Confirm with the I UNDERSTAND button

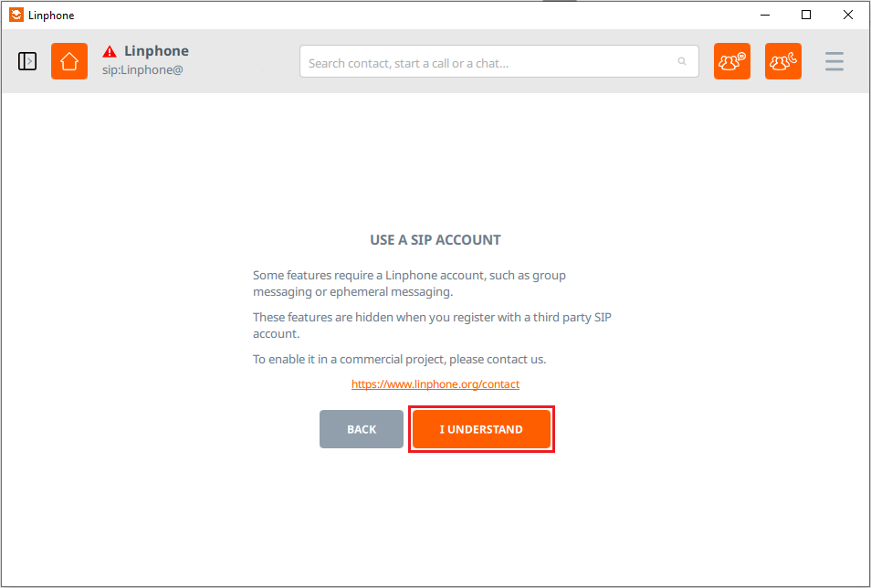pyautogui.click(x=481, y=429)
